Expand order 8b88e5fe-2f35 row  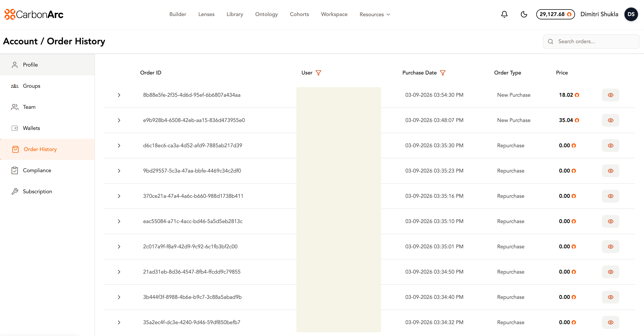point(119,95)
